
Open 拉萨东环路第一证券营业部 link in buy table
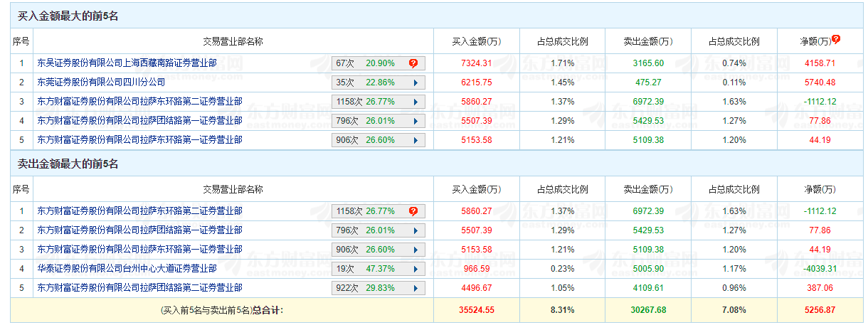[140, 140]
